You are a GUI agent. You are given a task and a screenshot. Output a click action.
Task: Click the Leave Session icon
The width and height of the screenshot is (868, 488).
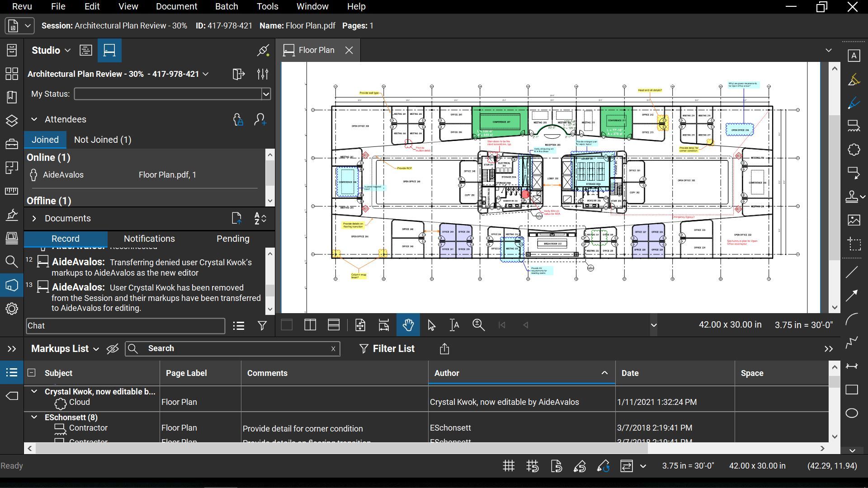(238, 74)
